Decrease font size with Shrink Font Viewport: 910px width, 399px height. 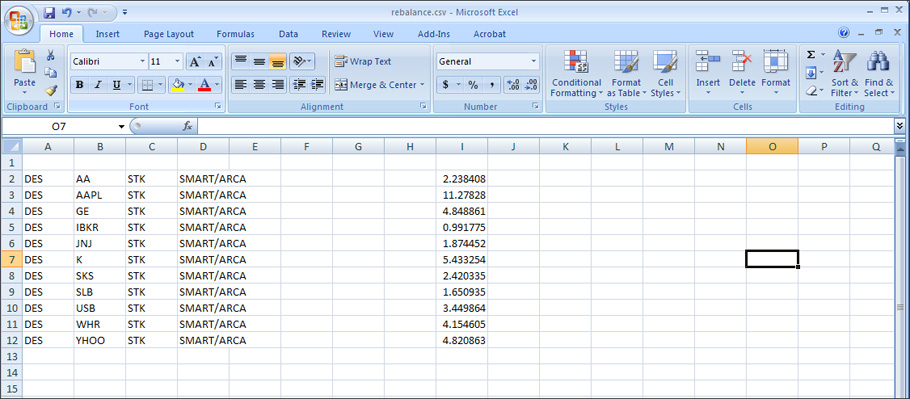click(x=213, y=61)
